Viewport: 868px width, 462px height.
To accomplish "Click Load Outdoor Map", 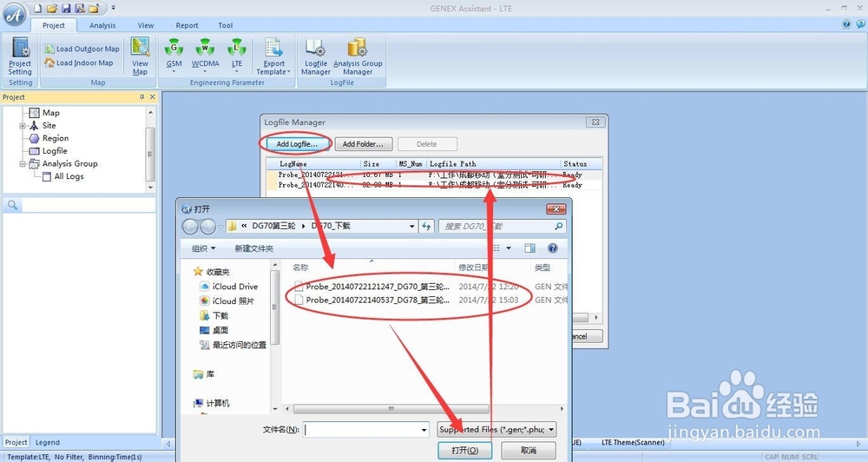I will tap(82, 49).
